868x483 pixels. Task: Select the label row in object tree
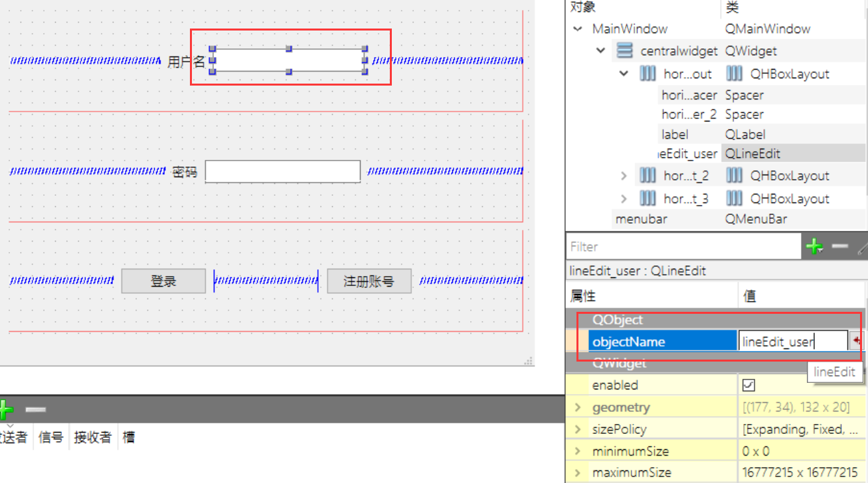(x=675, y=134)
